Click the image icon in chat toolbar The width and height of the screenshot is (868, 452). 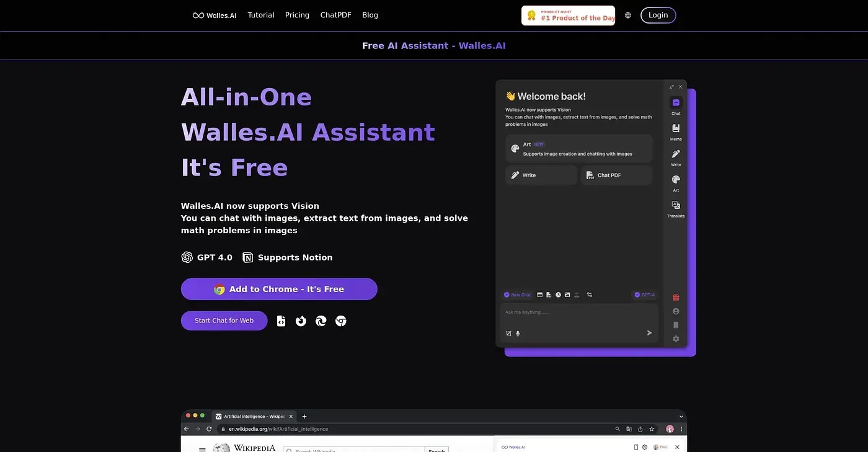point(567,295)
